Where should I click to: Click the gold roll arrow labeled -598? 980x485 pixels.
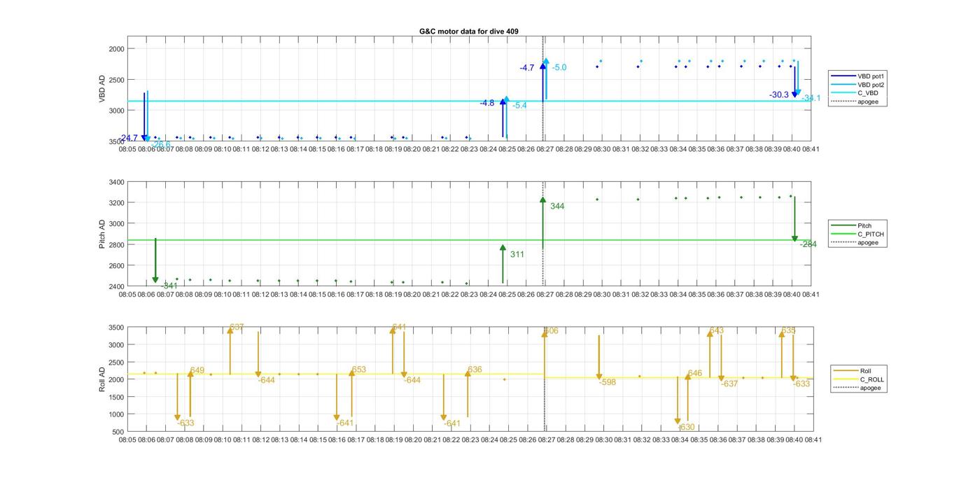point(599,358)
